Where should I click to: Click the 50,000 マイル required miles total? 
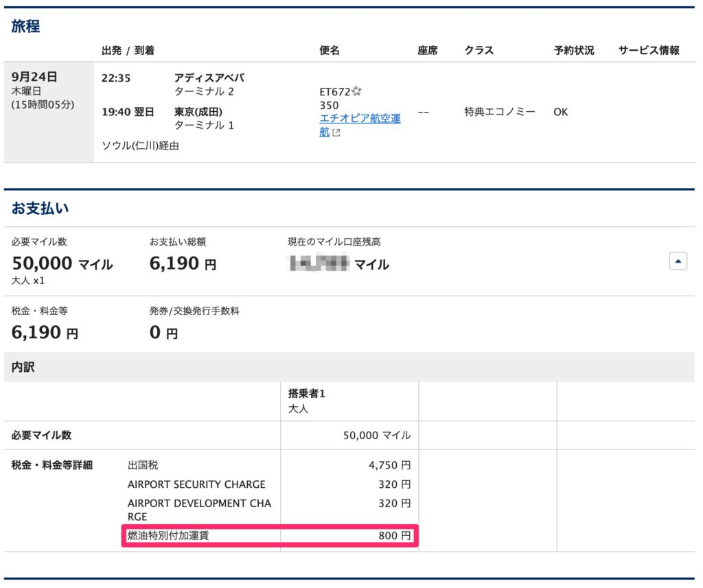pos(62,263)
